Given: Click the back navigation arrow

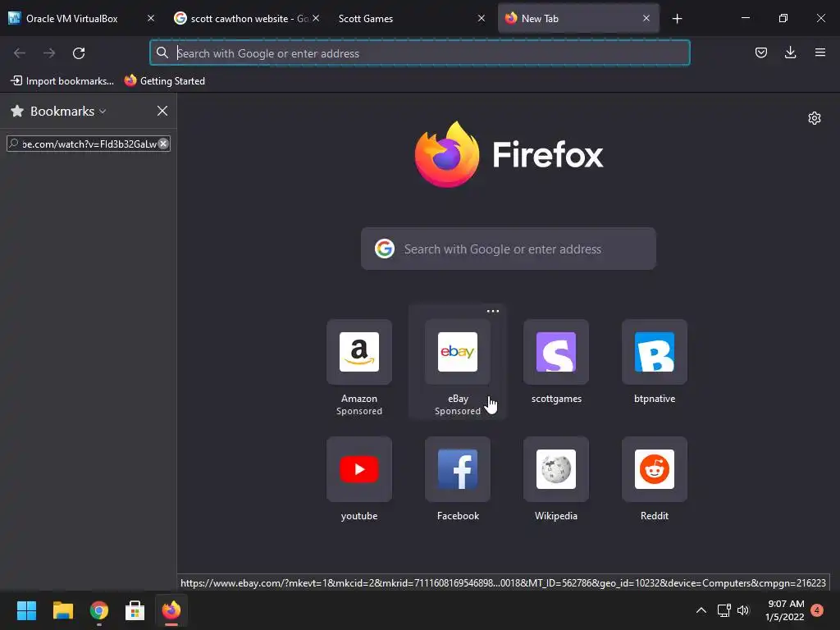Looking at the screenshot, I should click(20, 53).
